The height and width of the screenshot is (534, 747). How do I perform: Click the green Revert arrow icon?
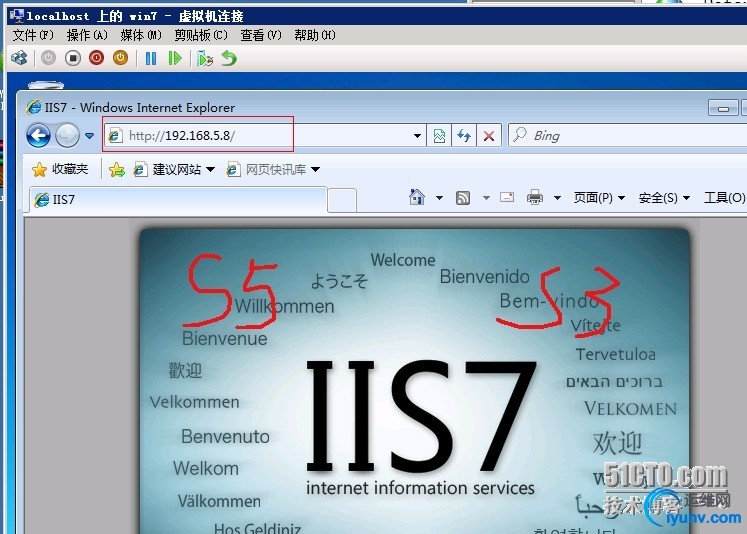tap(229, 58)
